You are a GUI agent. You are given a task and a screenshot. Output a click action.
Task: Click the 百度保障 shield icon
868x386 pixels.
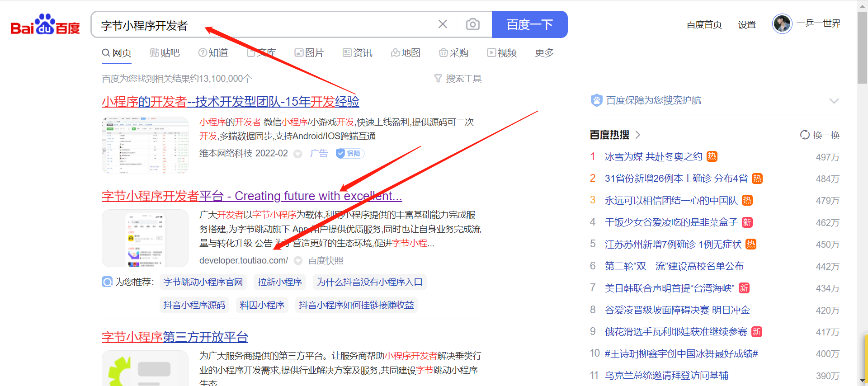point(597,100)
